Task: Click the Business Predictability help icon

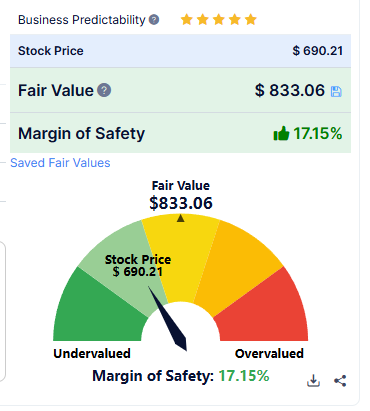Action: tap(154, 20)
